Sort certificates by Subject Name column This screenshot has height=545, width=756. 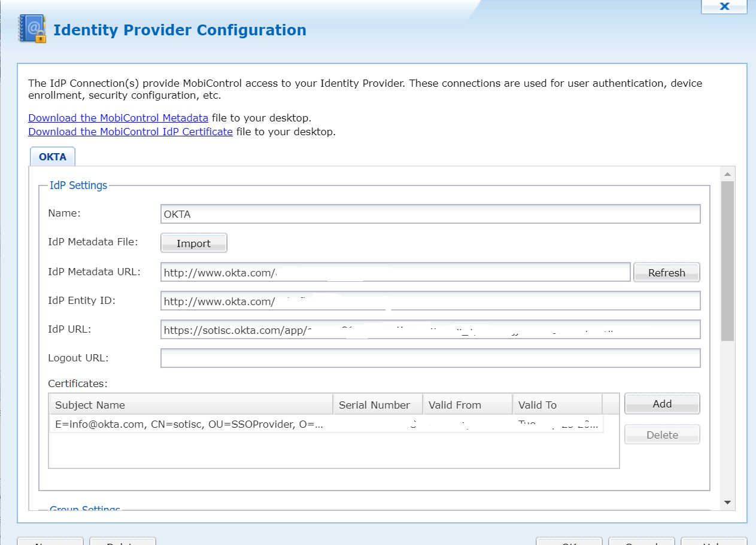[x=190, y=405]
